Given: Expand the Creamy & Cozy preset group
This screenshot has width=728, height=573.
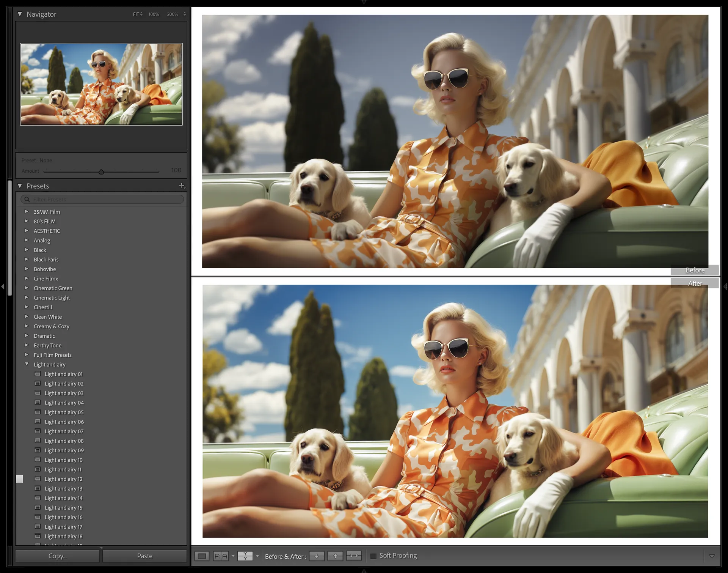Looking at the screenshot, I should [27, 326].
